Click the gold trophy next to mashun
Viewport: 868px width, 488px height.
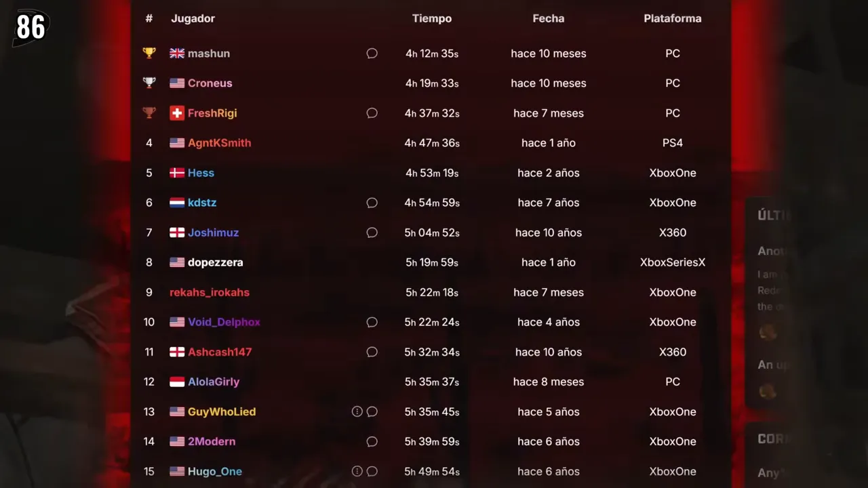[x=149, y=53]
